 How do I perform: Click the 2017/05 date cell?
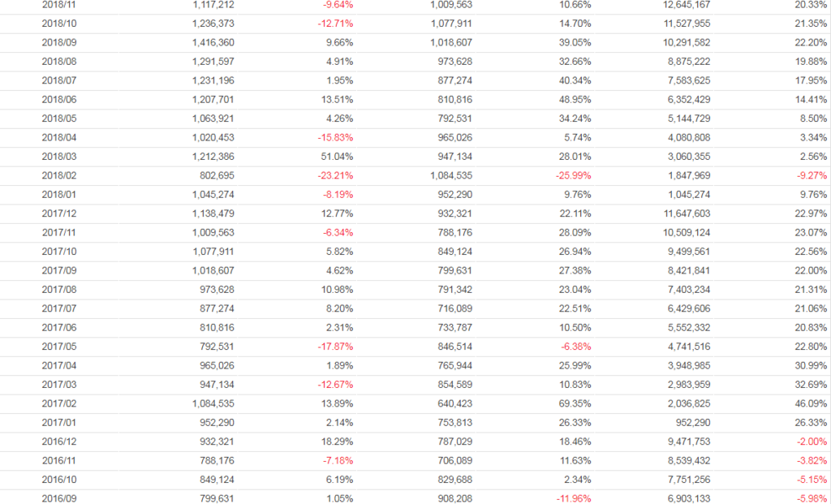(x=58, y=347)
